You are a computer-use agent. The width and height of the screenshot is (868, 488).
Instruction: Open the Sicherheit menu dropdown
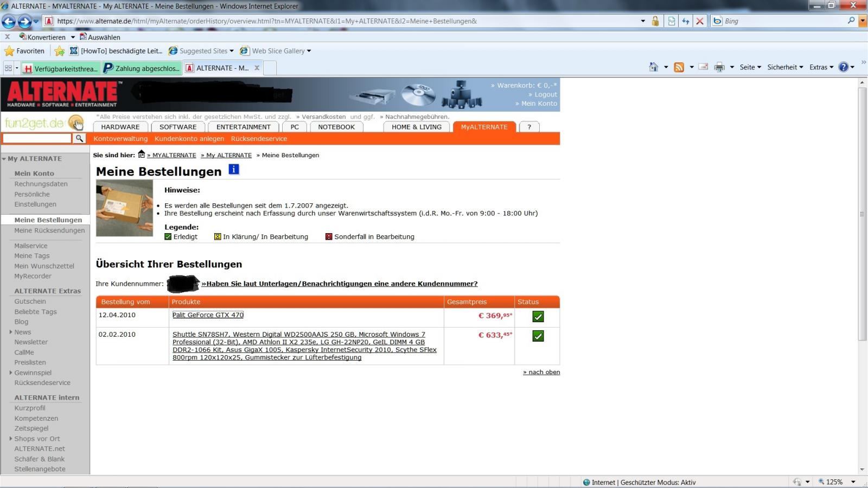pos(785,67)
